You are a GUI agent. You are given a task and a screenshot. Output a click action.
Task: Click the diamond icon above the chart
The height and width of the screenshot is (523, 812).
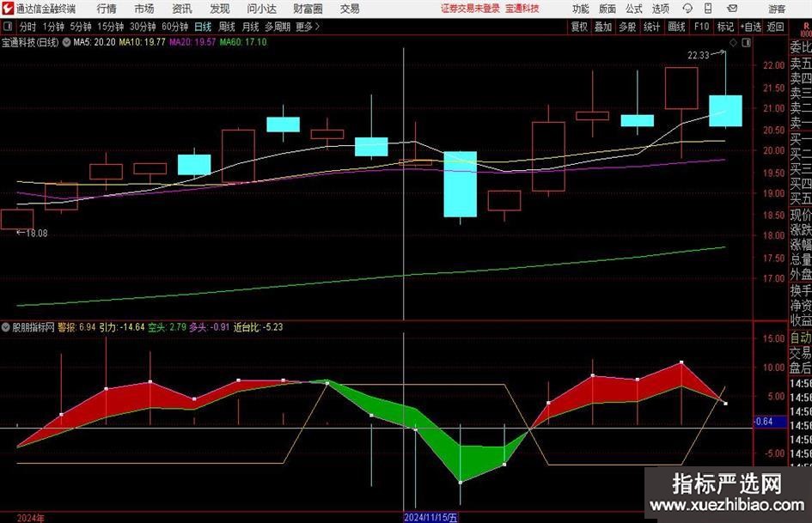pos(733,42)
